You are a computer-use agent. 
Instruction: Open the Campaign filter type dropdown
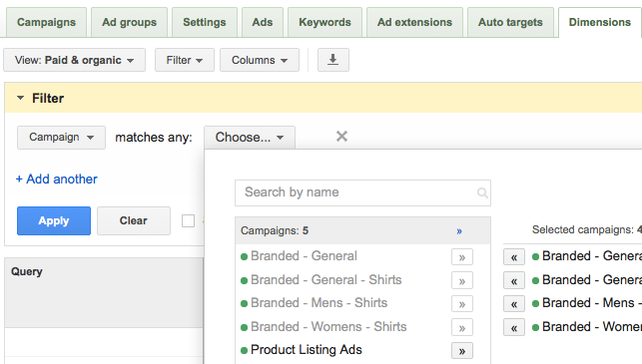(61, 138)
